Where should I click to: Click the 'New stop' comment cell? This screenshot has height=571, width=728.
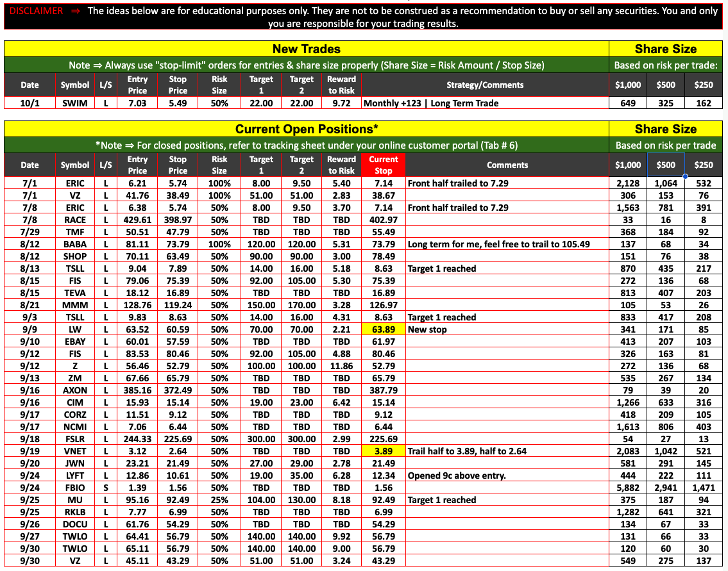point(427,329)
